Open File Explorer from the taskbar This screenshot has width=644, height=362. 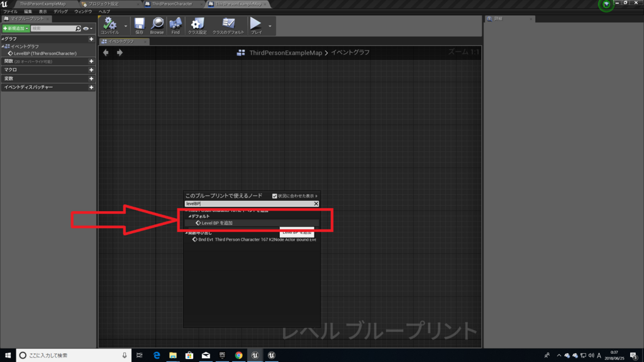173,356
